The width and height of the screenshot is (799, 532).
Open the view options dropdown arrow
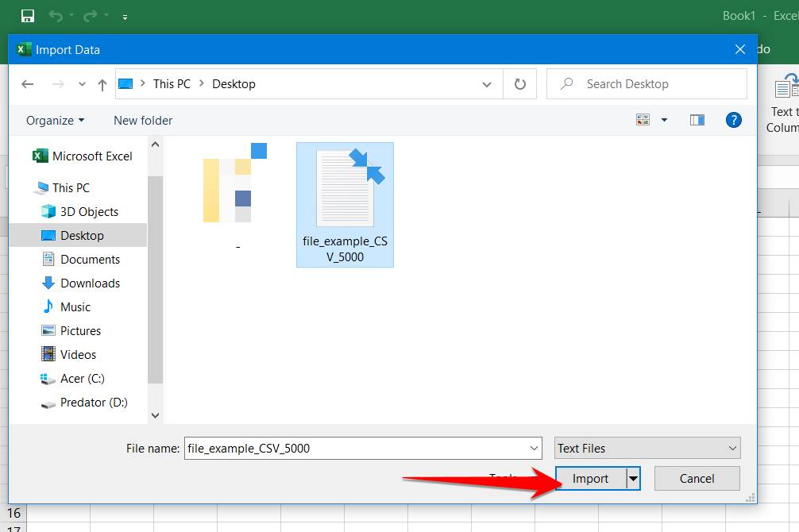point(664,120)
